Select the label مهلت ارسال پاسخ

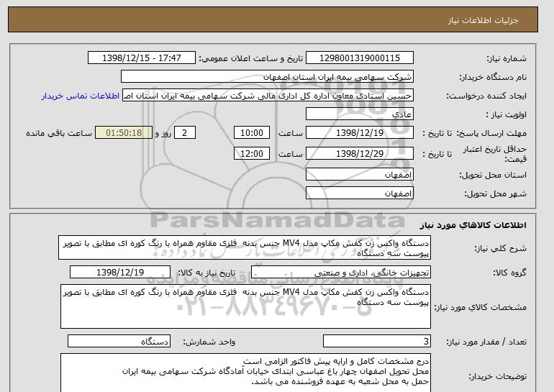tap(492, 134)
